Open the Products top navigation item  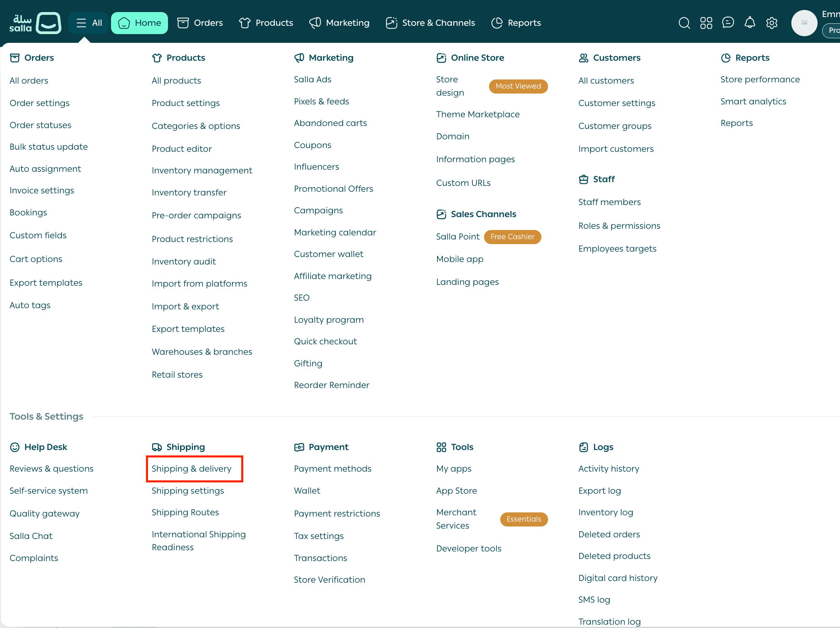266,23
